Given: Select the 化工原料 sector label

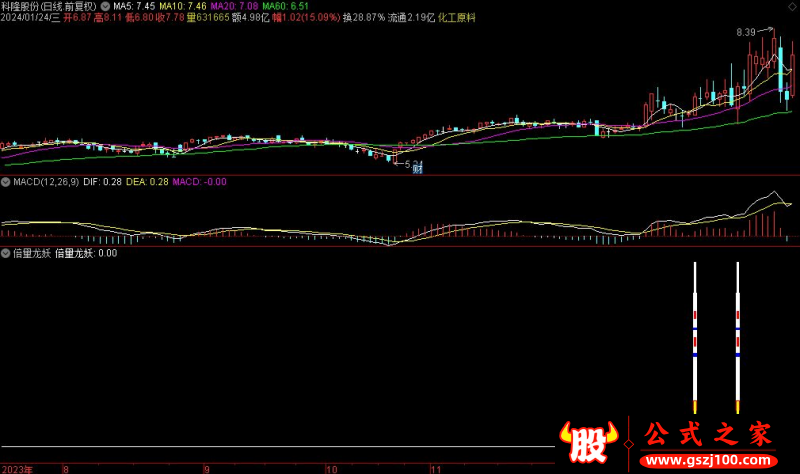Looking at the screenshot, I should 454,18.
